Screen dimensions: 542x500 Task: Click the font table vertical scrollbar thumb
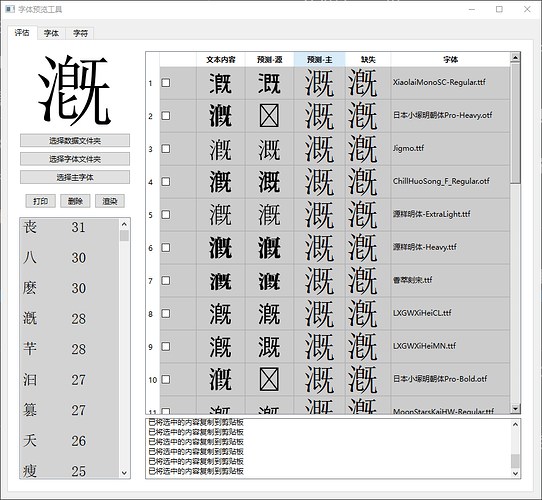pyautogui.click(x=515, y=123)
